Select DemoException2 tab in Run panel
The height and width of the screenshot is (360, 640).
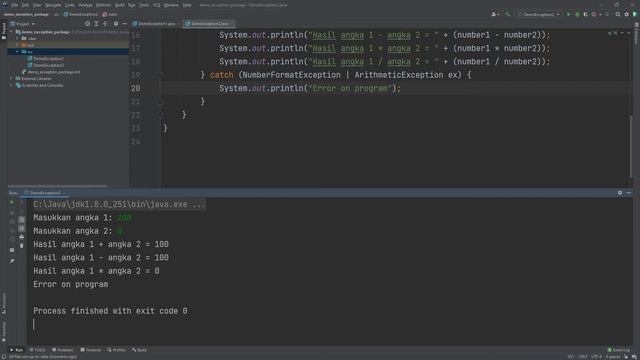click(x=45, y=193)
